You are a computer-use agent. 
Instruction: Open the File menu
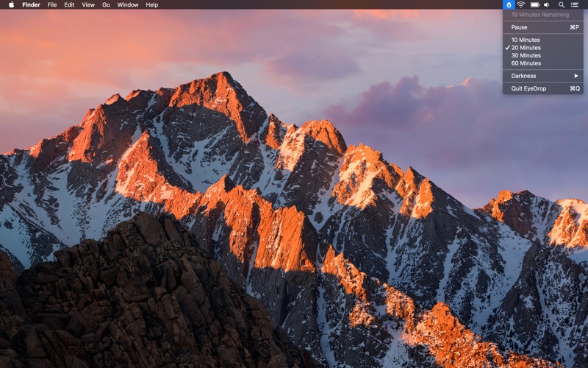(x=52, y=4)
